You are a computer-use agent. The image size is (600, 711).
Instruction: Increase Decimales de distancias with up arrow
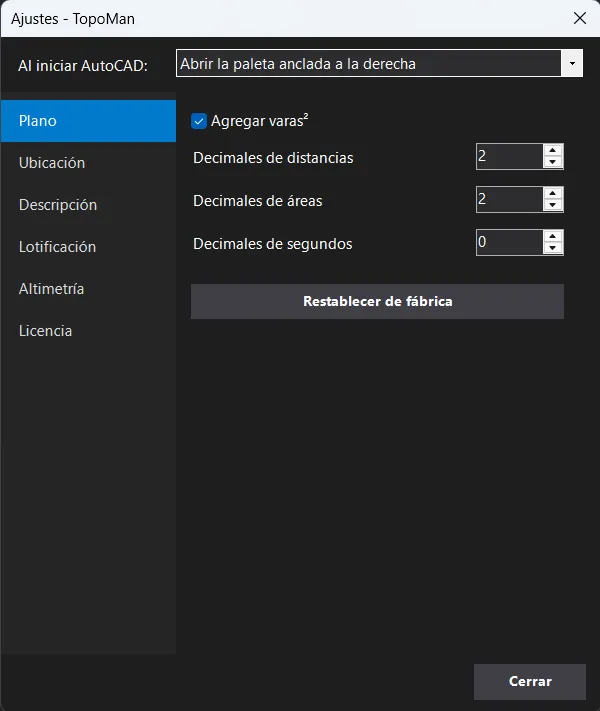coord(552,151)
